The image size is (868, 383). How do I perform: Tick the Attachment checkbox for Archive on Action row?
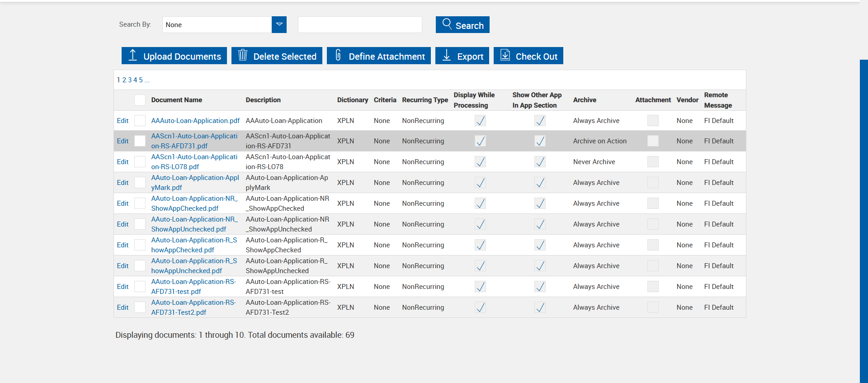(x=653, y=141)
